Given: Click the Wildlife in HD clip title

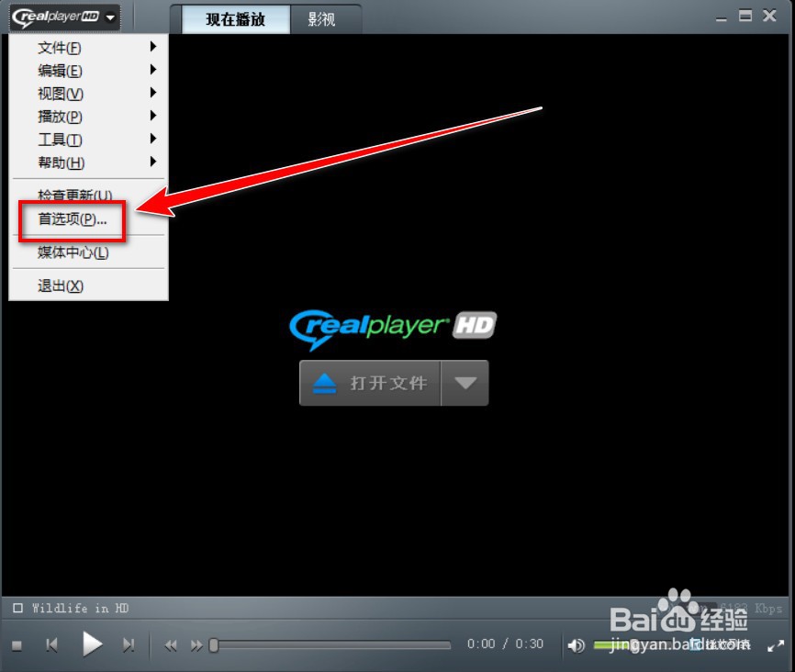Looking at the screenshot, I should tap(80, 608).
